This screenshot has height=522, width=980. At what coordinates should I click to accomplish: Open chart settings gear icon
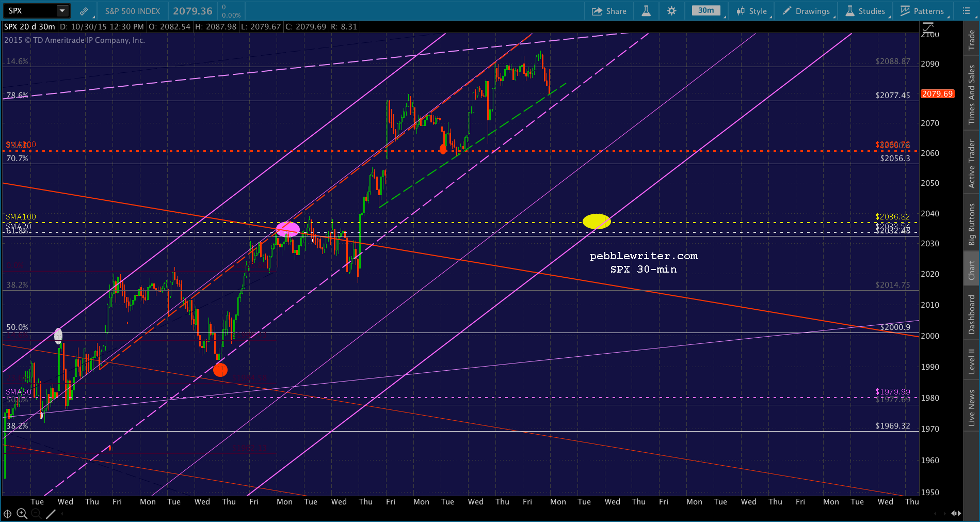coord(671,11)
